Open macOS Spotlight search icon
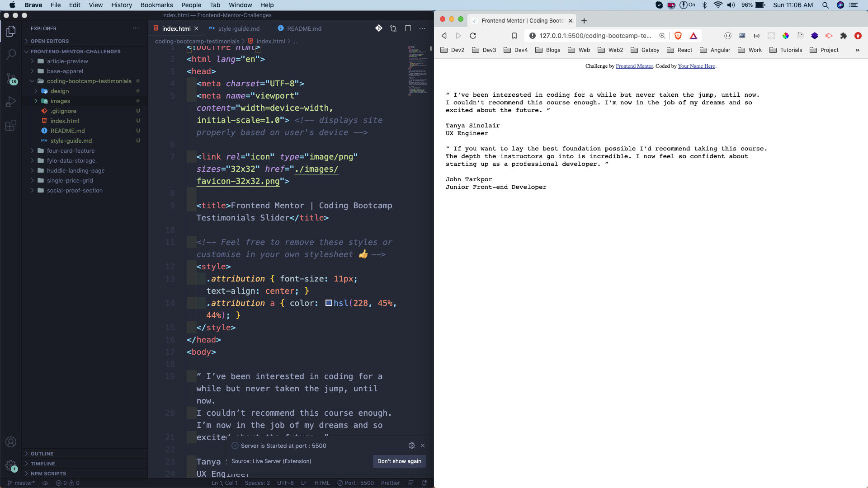 coord(826,5)
